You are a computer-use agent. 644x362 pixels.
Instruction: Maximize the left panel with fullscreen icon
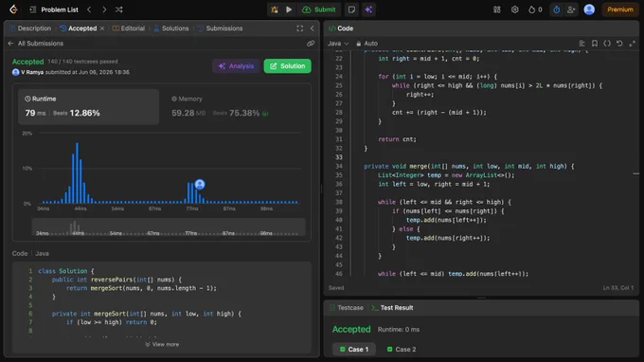coord(300,28)
